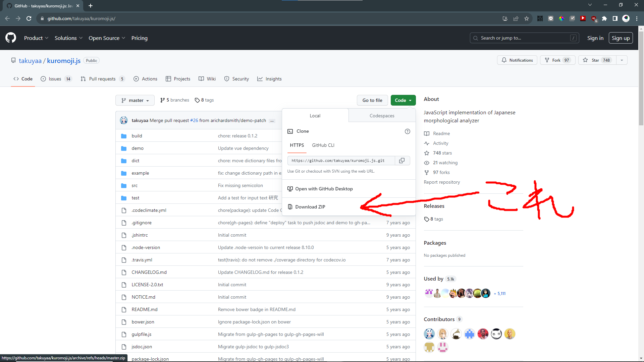
Task: Click the Sign up button
Action: 621,38
